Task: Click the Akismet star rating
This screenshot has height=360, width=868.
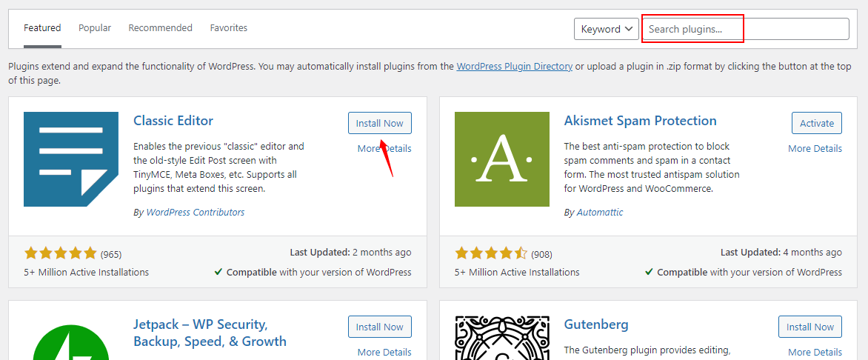Action: (491, 253)
